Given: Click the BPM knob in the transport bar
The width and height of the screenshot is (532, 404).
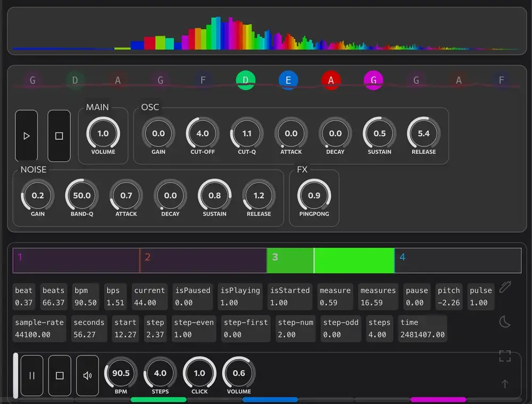Looking at the screenshot, I should point(121,373).
